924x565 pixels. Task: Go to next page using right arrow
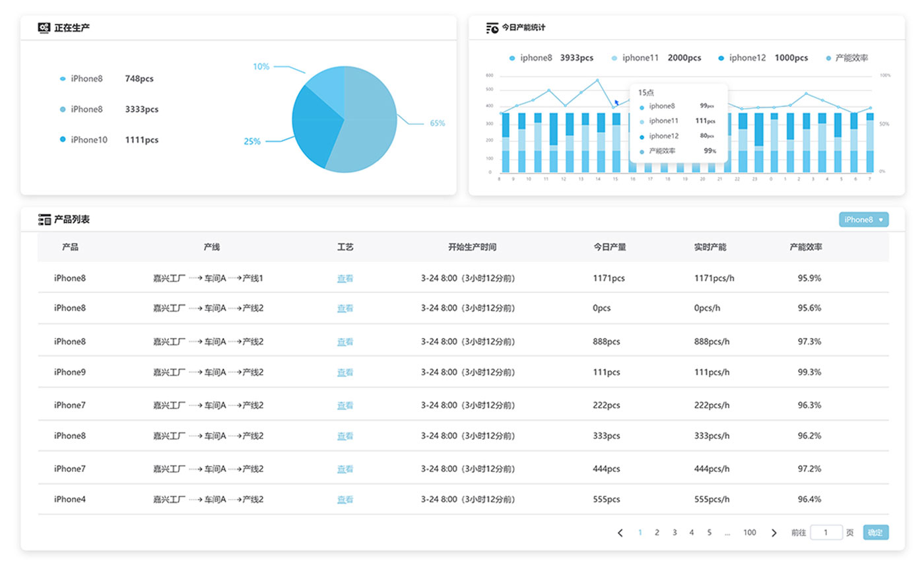(774, 533)
